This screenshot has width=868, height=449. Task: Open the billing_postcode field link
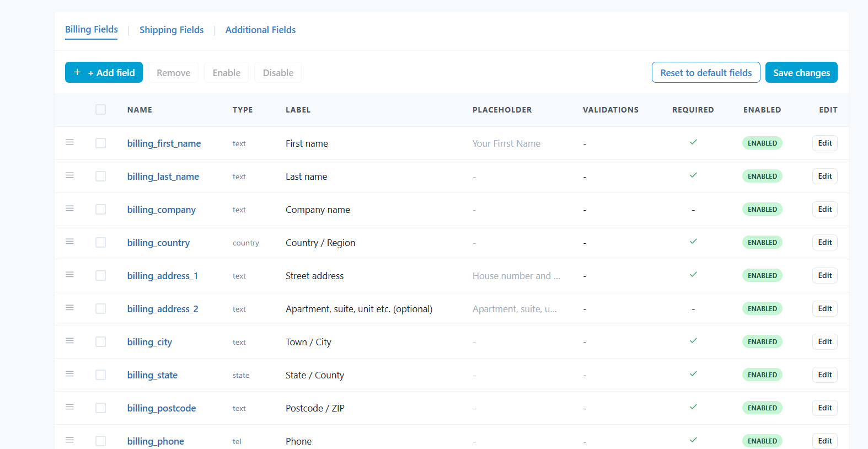(162, 408)
